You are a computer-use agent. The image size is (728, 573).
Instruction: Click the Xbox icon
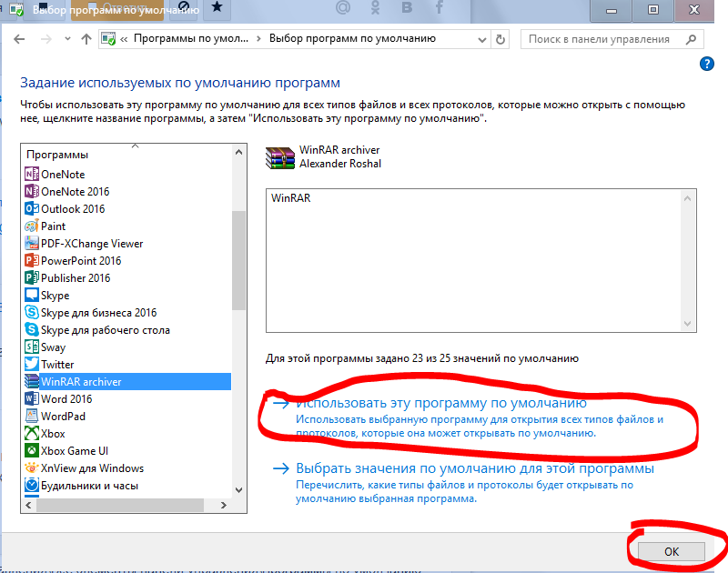pyautogui.click(x=32, y=433)
